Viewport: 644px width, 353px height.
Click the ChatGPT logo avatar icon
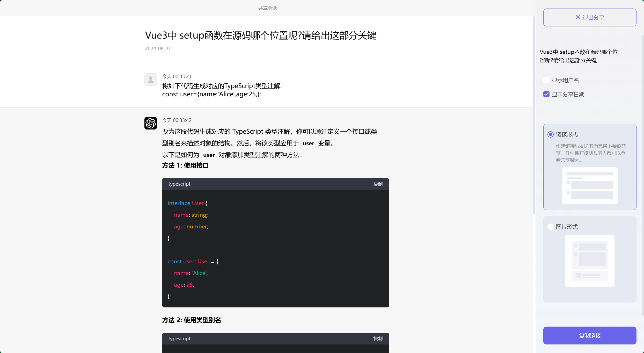coord(150,123)
